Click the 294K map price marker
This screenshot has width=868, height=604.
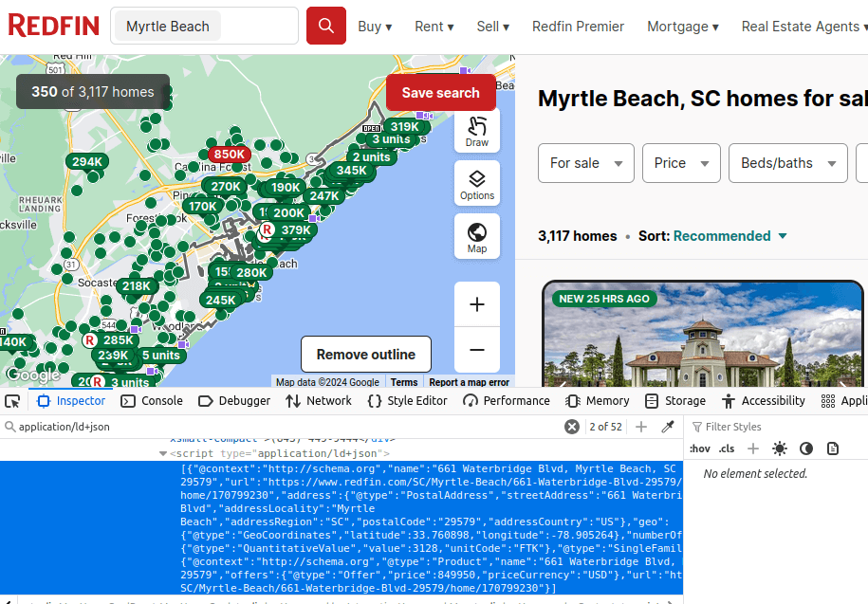point(87,161)
